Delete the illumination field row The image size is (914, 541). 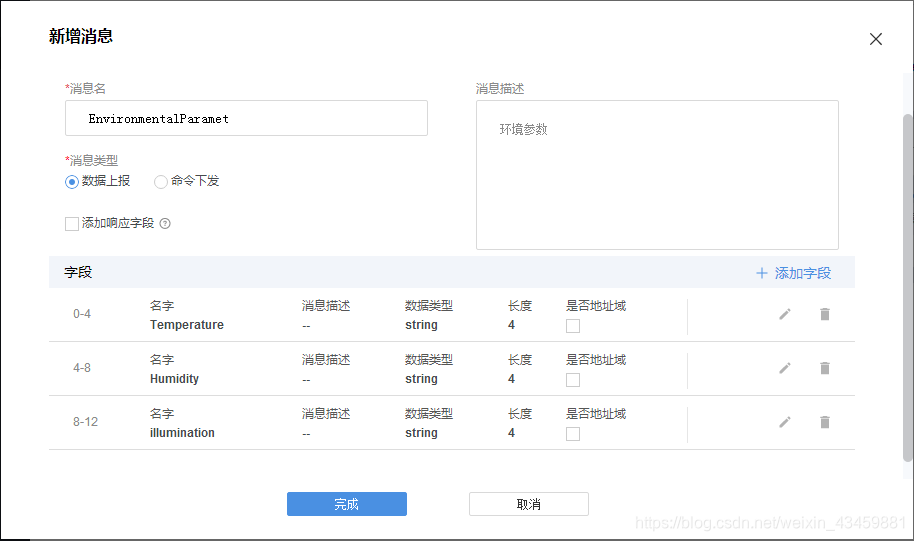click(825, 421)
